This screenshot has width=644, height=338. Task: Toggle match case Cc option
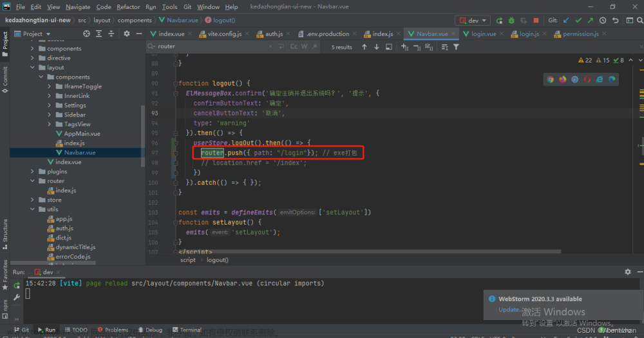point(294,46)
